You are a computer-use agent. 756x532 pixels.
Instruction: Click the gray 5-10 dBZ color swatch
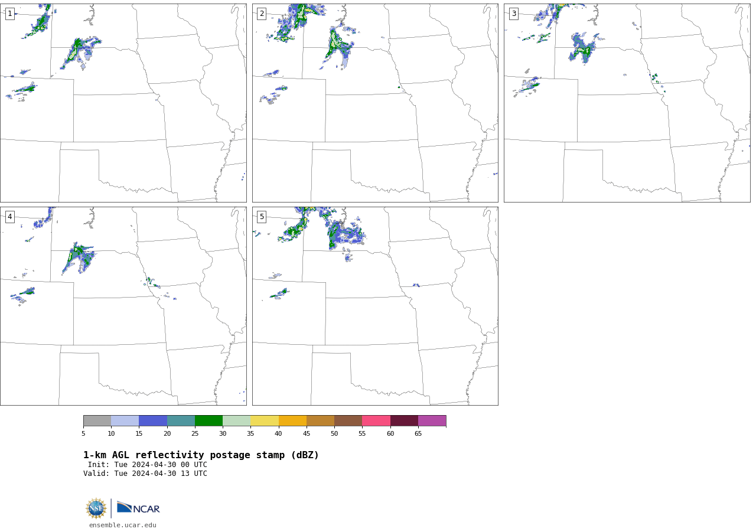(x=97, y=420)
